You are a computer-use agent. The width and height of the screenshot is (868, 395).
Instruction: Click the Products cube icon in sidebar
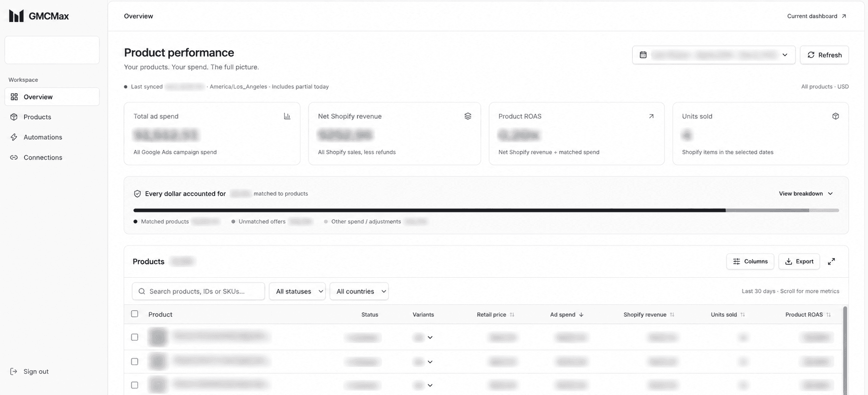(x=14, y=117)
